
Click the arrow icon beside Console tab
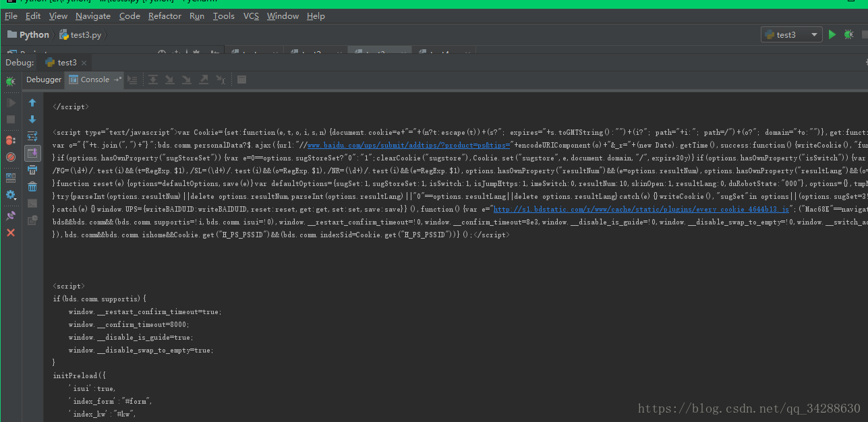tap(118, 80)
